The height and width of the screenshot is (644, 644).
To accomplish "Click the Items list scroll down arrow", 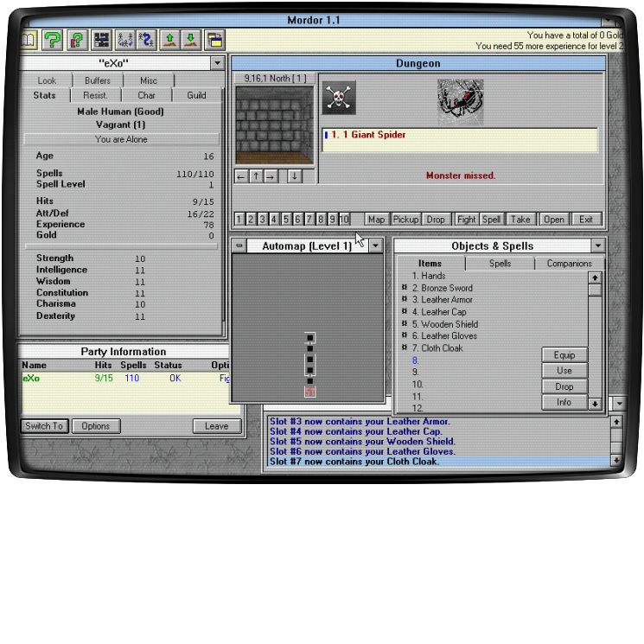I will pyautogui.click(x=595, y=405).
